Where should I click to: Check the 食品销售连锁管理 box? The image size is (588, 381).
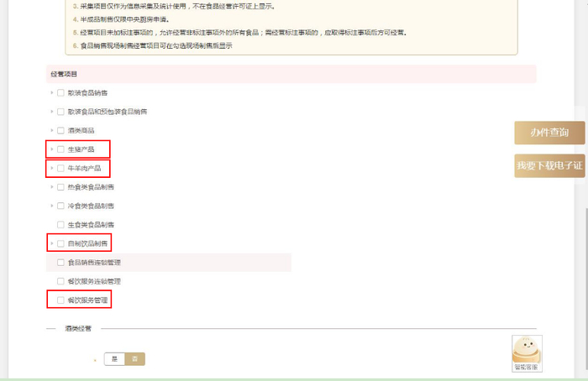pyautogui.click(x=60, y=262)
